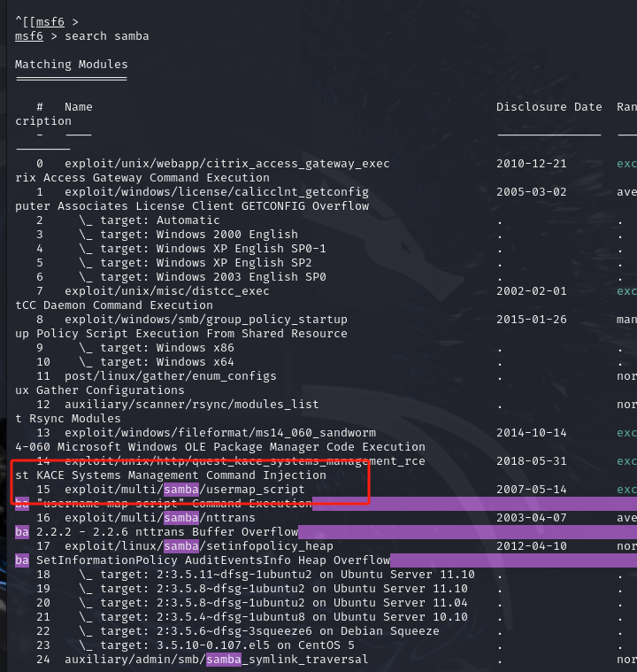Image resolution: width=637 pixels, height=672 pixels.
Task: Click disclosure date 2005-03-02
Action: [x=532, y=192]
